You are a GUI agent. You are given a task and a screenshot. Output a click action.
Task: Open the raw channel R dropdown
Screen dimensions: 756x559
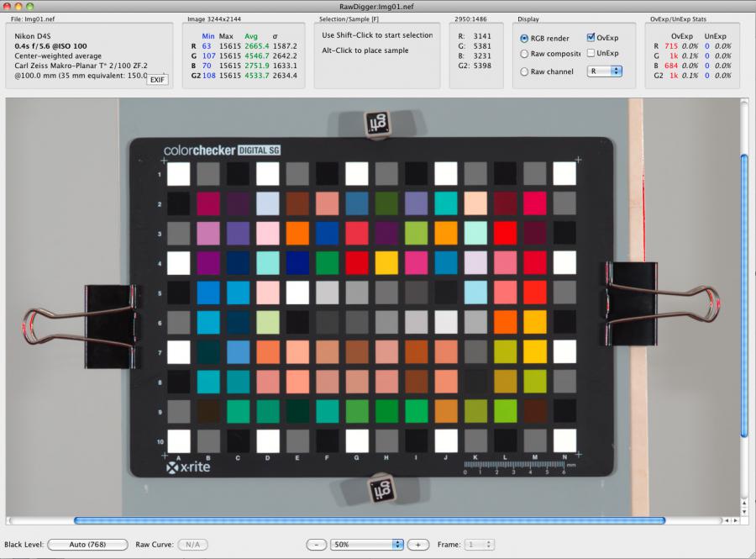[x=605, y=71]
